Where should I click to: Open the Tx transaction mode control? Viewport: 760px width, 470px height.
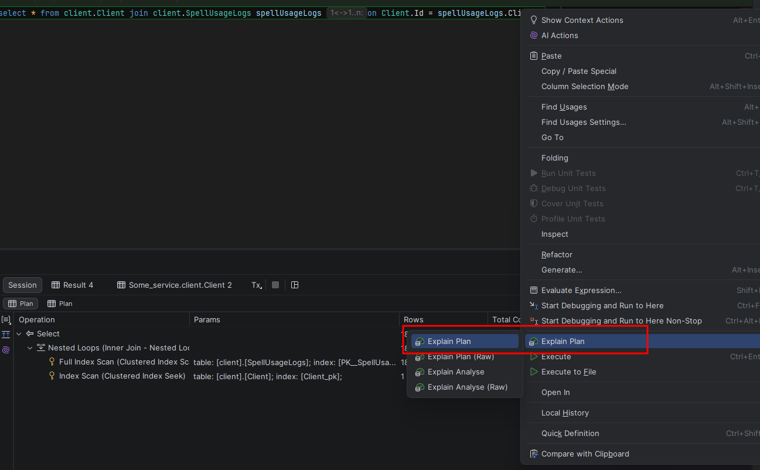[x=257, y=285]
